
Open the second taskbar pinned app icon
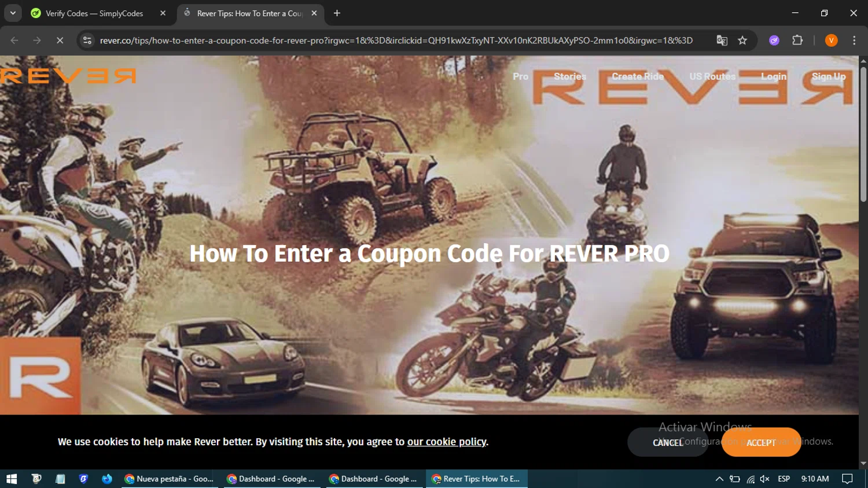pos(36,479)
